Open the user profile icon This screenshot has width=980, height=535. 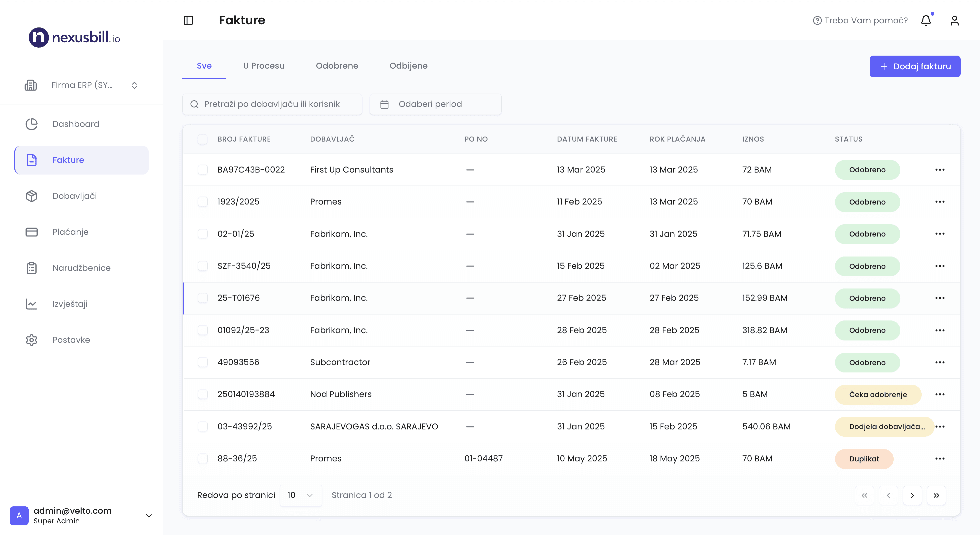(954, 20)
